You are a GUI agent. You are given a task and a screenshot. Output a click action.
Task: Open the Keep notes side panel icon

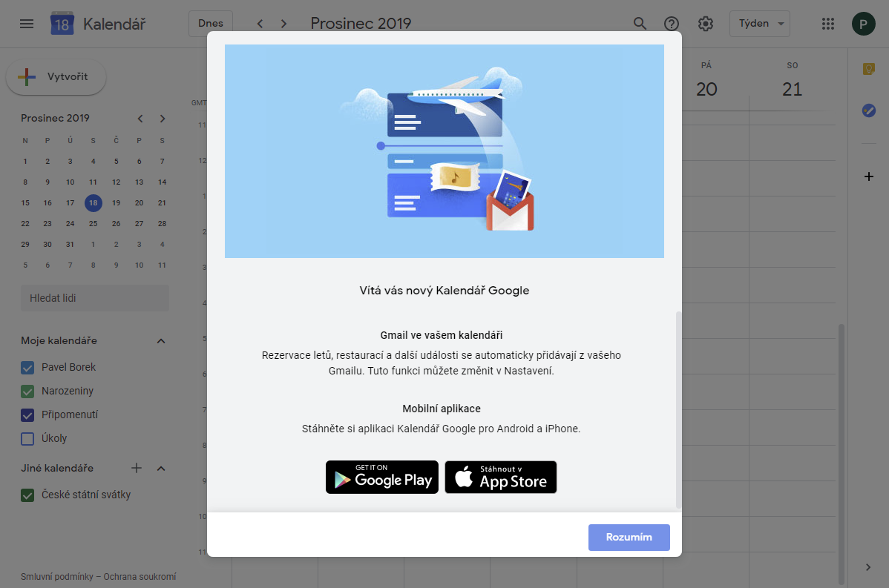point(868,69)
